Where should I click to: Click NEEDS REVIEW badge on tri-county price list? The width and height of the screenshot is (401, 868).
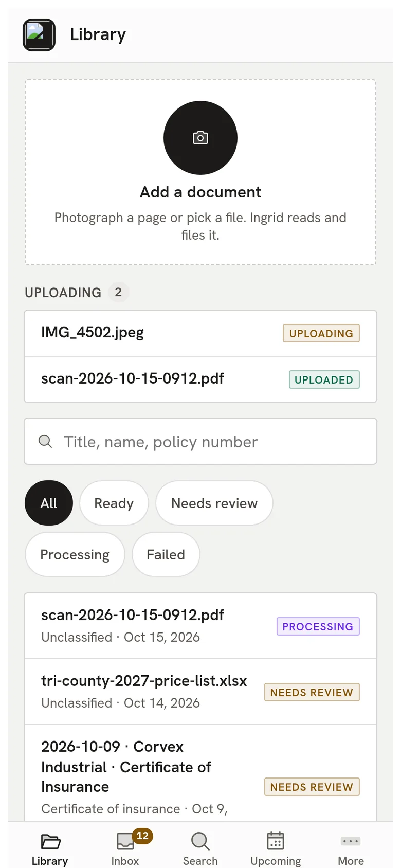click(x=312, y=692)
